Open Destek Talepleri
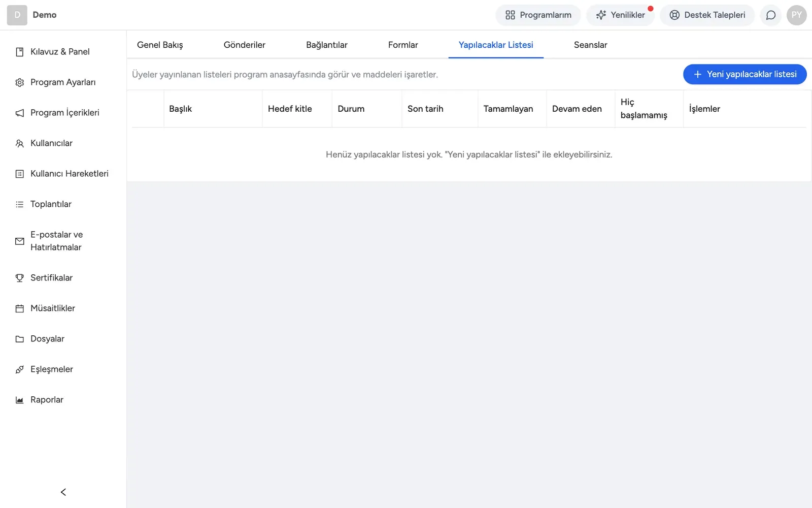812x508 pixels. point(707,15)
